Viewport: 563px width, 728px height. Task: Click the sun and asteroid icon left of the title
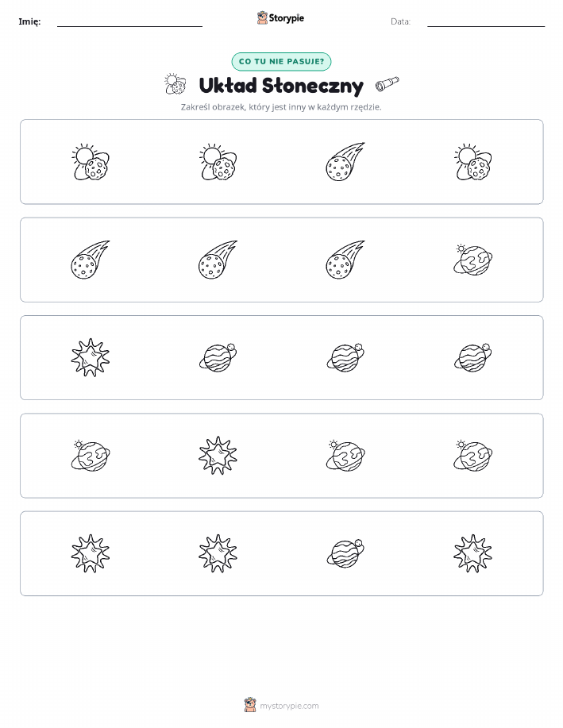tap(175, 84)
